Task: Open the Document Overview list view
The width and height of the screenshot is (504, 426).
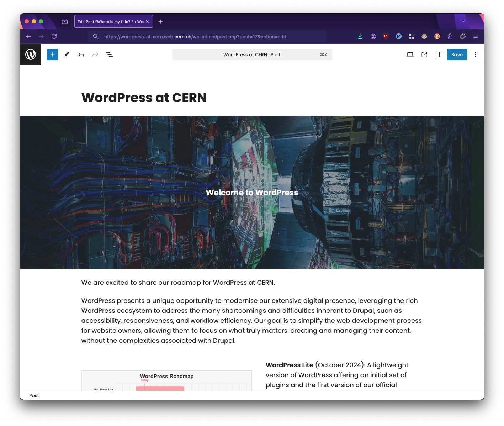Action: (x=110, y=54)
